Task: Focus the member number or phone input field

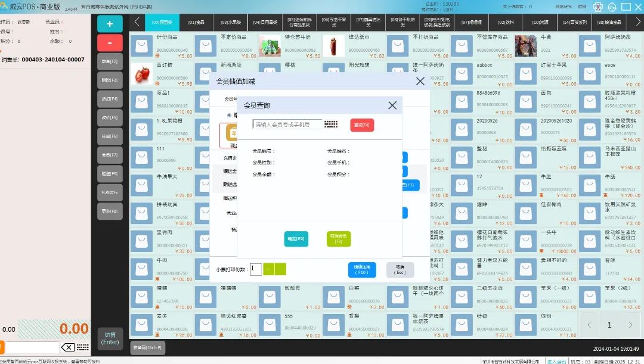Action: 287,125
